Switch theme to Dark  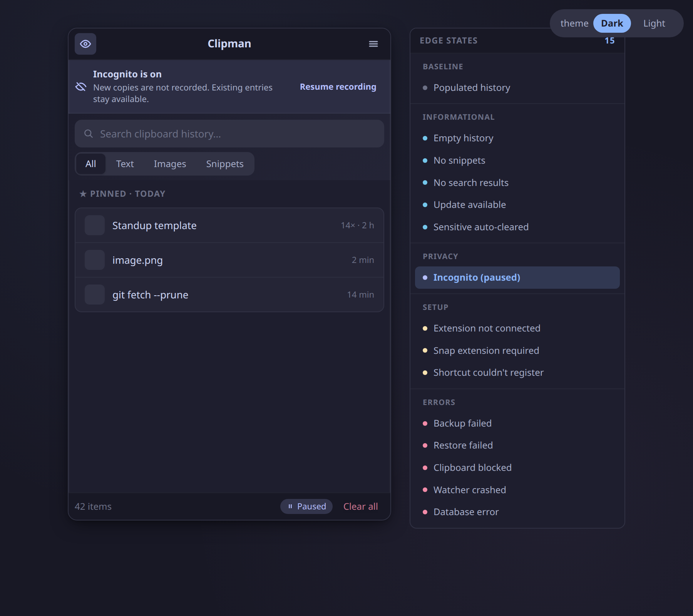[612, 23]
